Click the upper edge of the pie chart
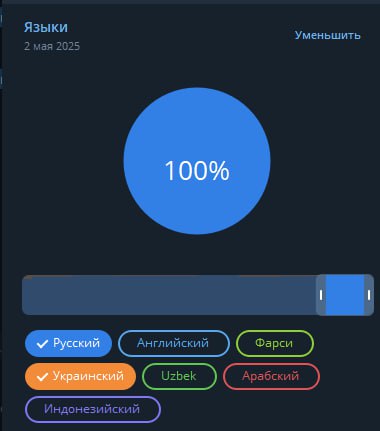The height and width of the screenshot is (431, 380). click(x=197, y=89)
